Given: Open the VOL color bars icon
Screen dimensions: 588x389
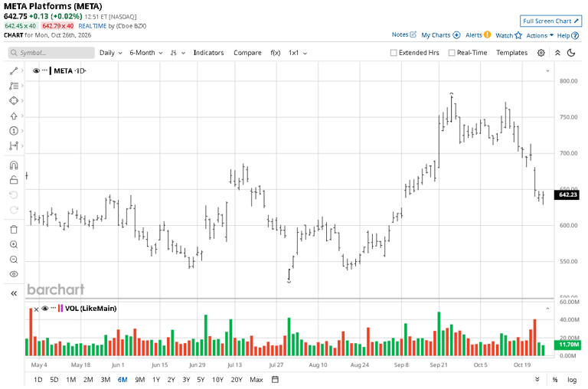Looking at the screenshot, I should [60, 309].
